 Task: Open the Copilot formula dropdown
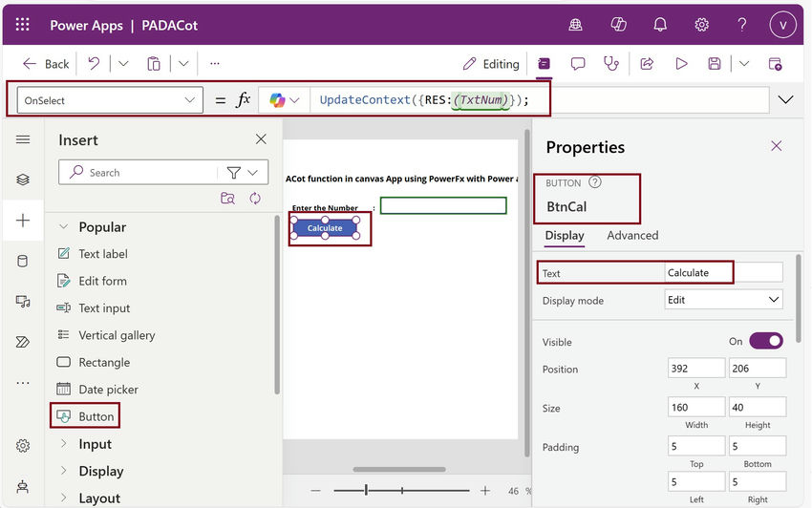(285, 100)
